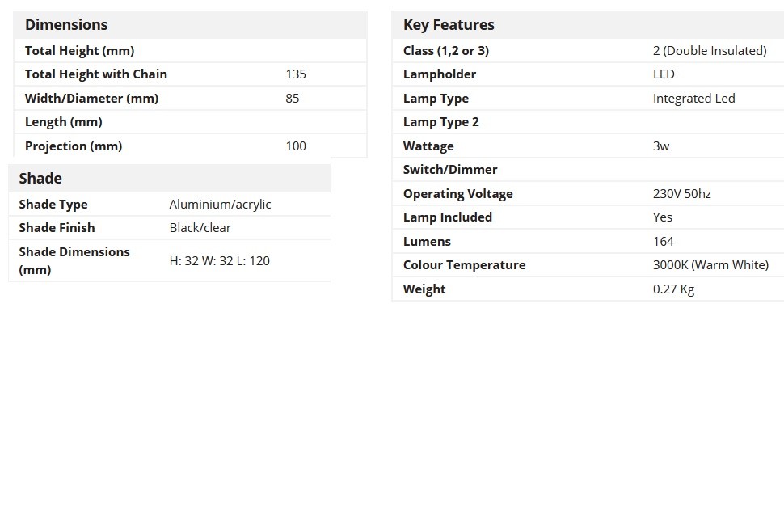Click the Class value 2 (Double Insulated)

tap(710, 50)
